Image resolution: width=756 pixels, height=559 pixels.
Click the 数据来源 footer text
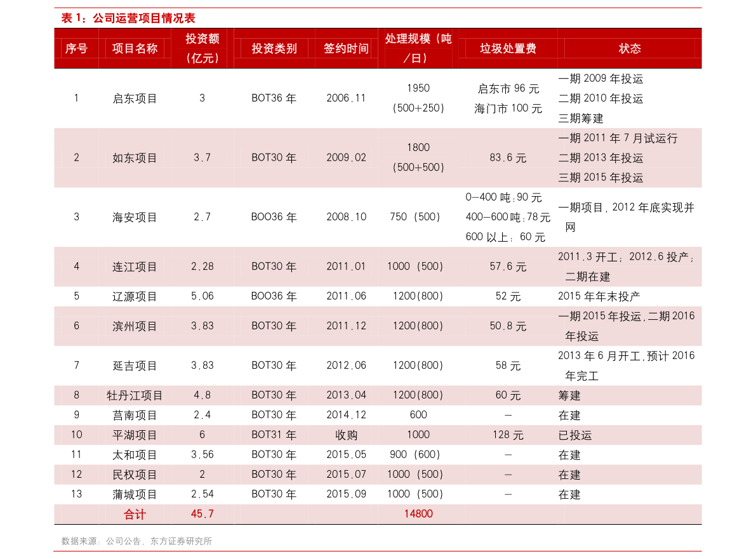[x=136, y=541]
